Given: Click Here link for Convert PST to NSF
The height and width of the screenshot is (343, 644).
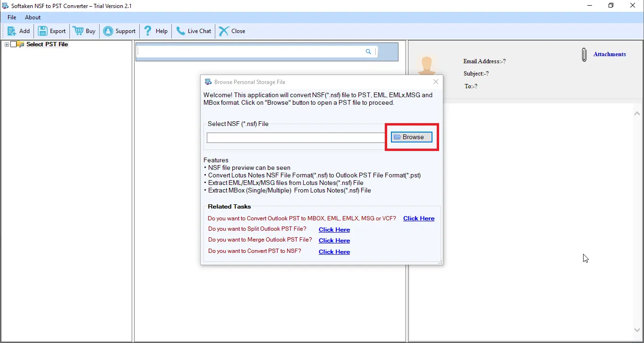Looking at the screenshot, I should 334,252.
